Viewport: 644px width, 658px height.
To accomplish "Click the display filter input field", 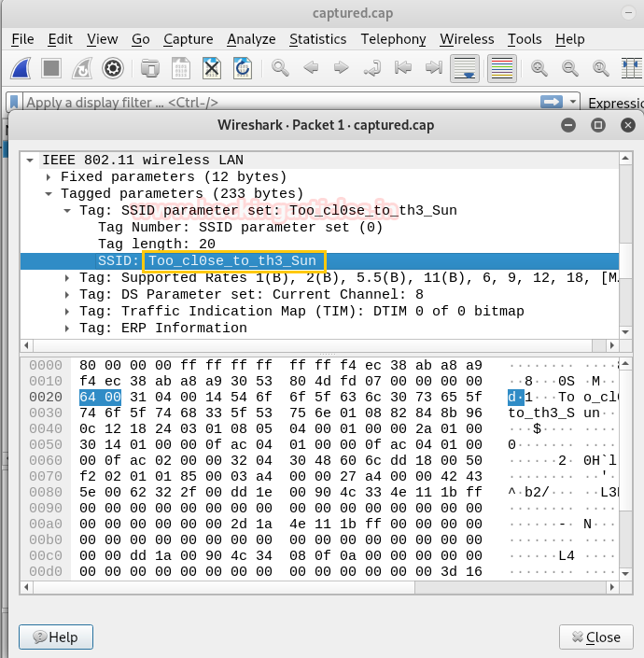I will [x=281, y=102].
